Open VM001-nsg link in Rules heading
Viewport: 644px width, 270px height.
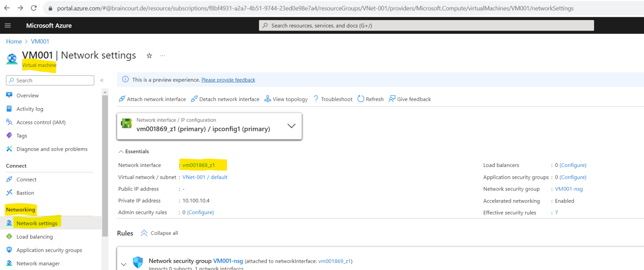click(x=228, y=261)
